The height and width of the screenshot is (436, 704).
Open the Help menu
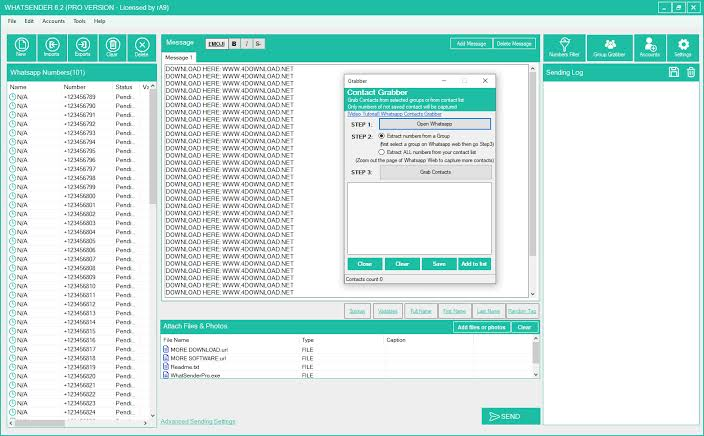click(100, 21)
